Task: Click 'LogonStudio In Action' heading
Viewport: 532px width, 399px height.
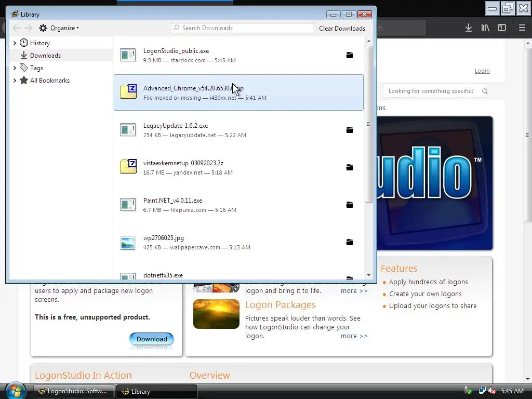Action: 83,375
